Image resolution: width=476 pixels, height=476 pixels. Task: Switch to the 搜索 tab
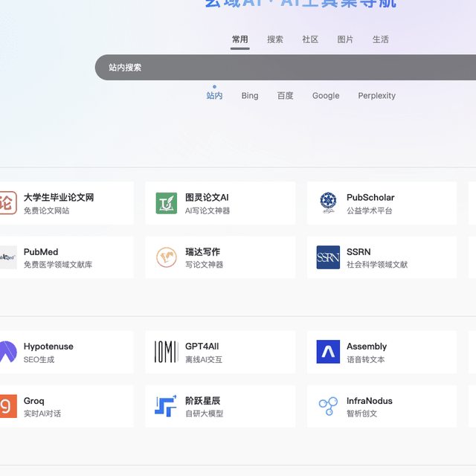click(275, 39)
